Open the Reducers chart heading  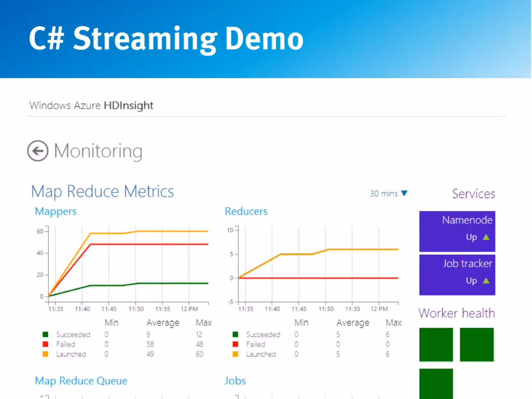[x=246, y=211]
